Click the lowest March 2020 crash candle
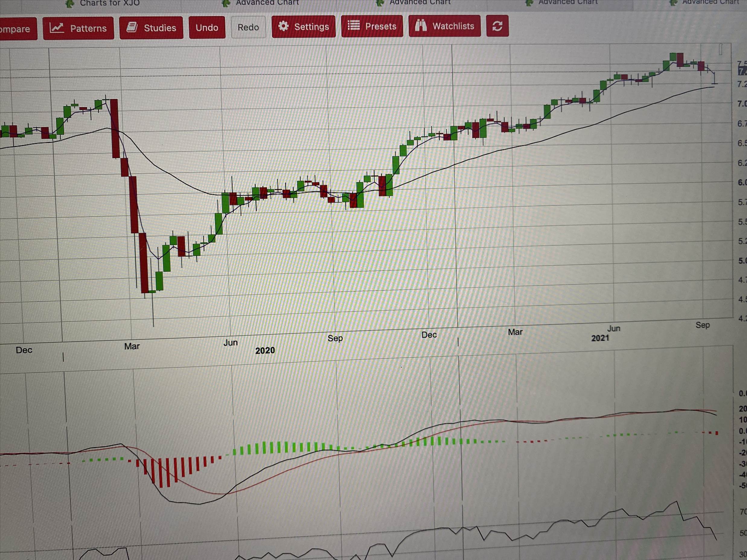 (144, 263)
